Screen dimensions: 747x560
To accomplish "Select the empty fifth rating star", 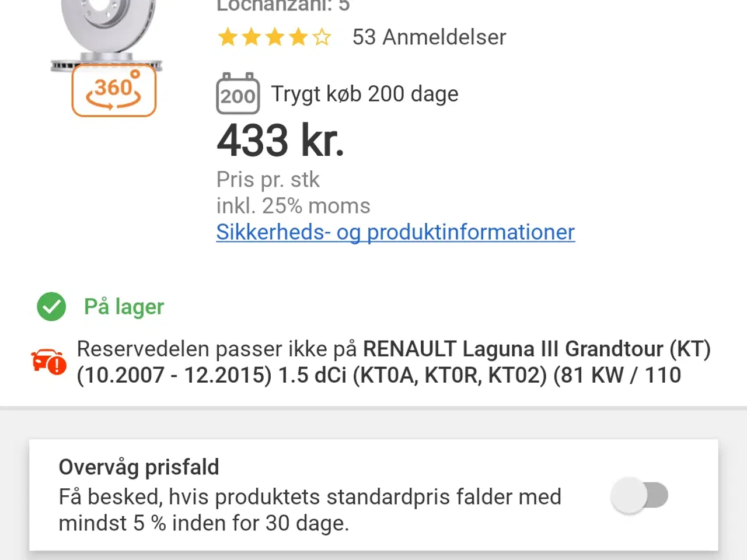I will pos(322,37).
